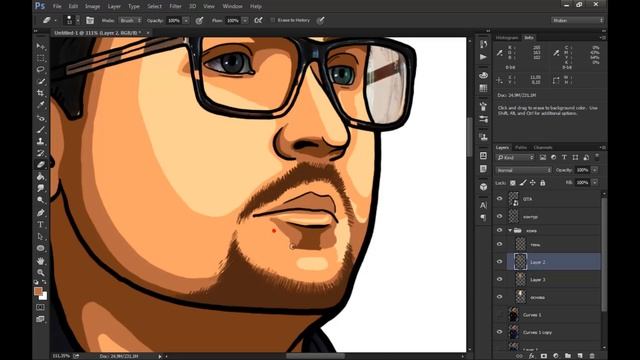Image resolution: width=640 pixels, height=360 pixels.
Task: Click the layer Fill value field
Action: [x=582, y=182]
